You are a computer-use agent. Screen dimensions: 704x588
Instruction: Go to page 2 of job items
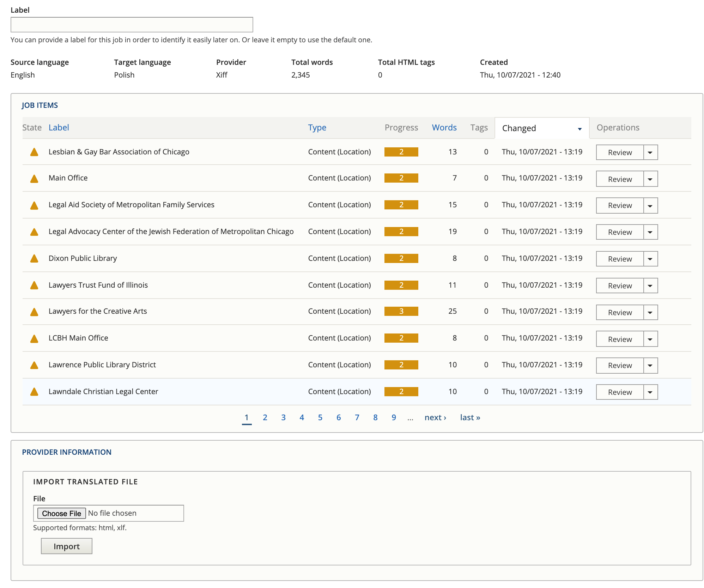(x=265, y=417)
